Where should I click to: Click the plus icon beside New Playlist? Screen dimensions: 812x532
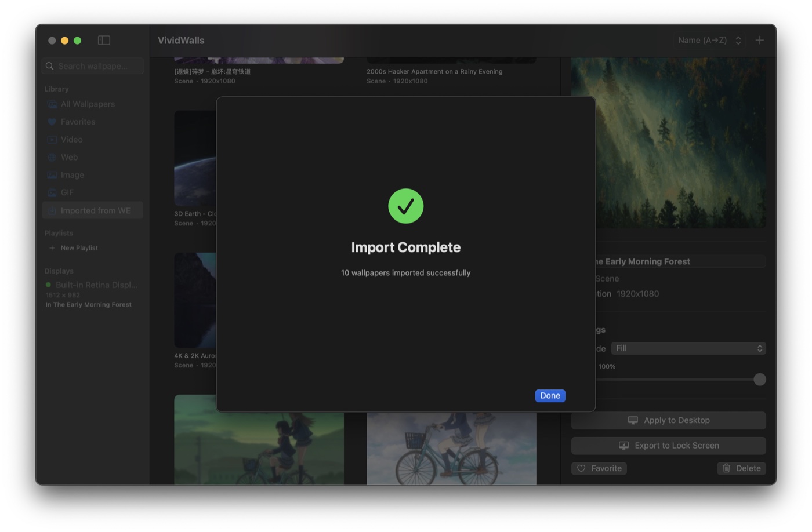(52, 248)
